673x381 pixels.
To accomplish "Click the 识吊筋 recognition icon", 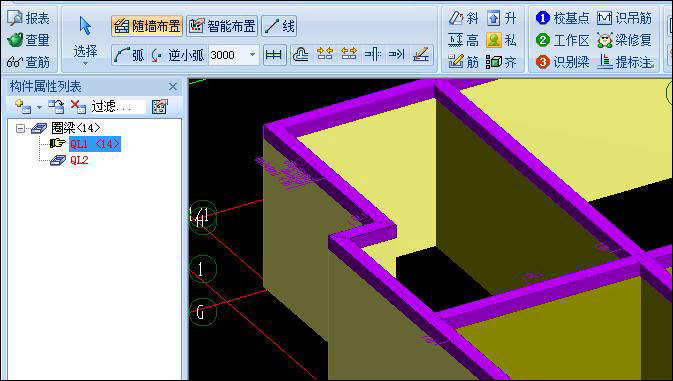I will [x=604, y=18].
